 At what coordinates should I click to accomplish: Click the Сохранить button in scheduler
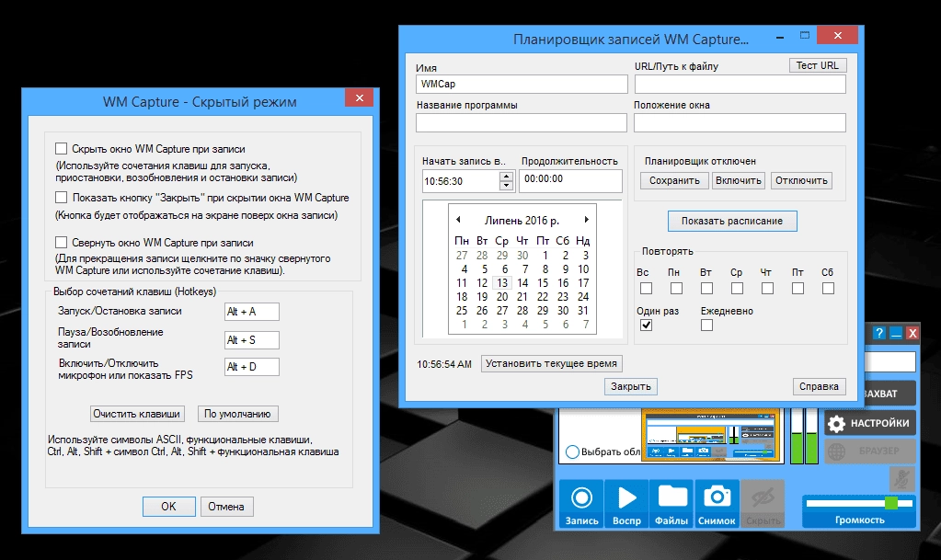pyautogui.click(x=674, y=180)
